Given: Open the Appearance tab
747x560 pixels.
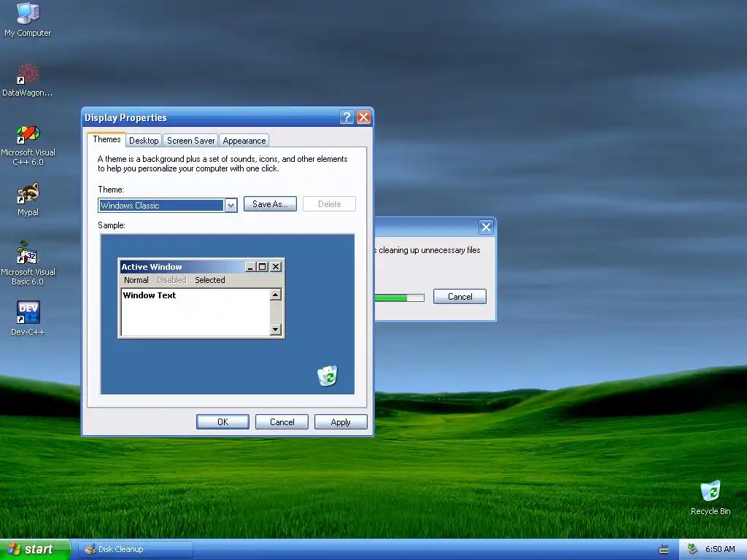Looking at the screenshot, I should 244,141.
